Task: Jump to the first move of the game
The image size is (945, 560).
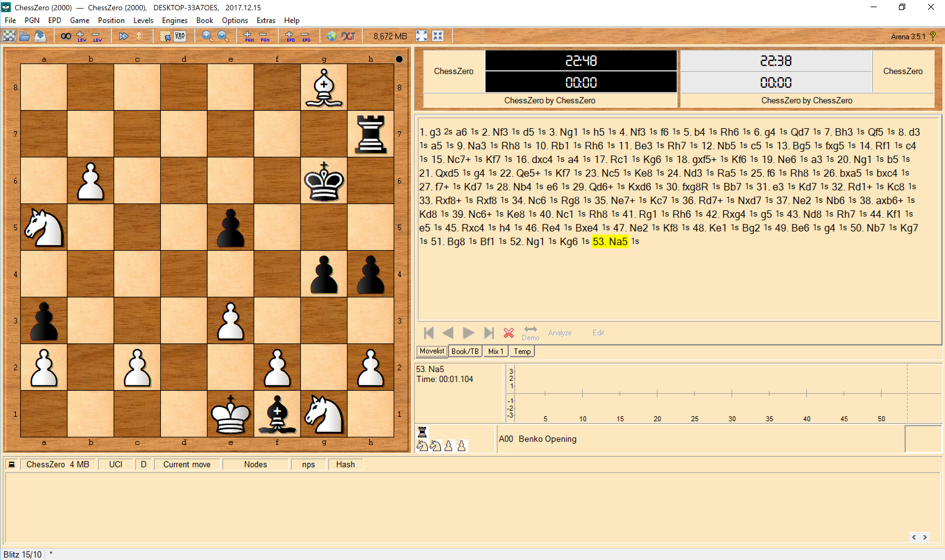Action: 429,333
